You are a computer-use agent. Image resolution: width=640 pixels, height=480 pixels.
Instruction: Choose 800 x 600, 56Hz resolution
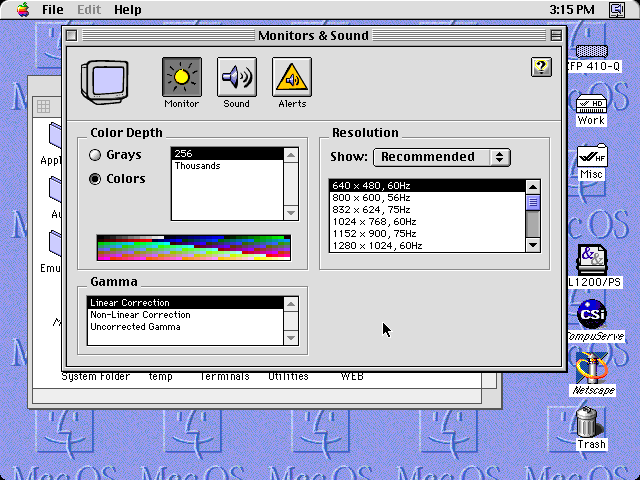[370, 198]
